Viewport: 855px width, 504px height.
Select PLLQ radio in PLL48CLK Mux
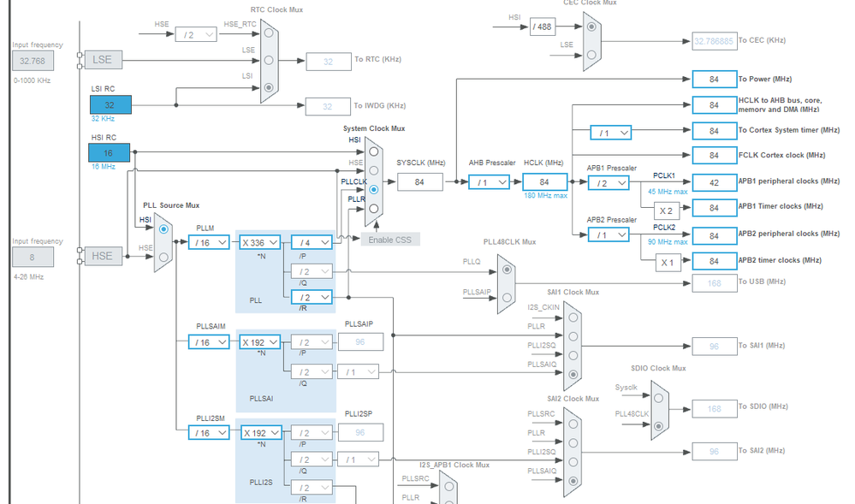click(x=508, y=270)
